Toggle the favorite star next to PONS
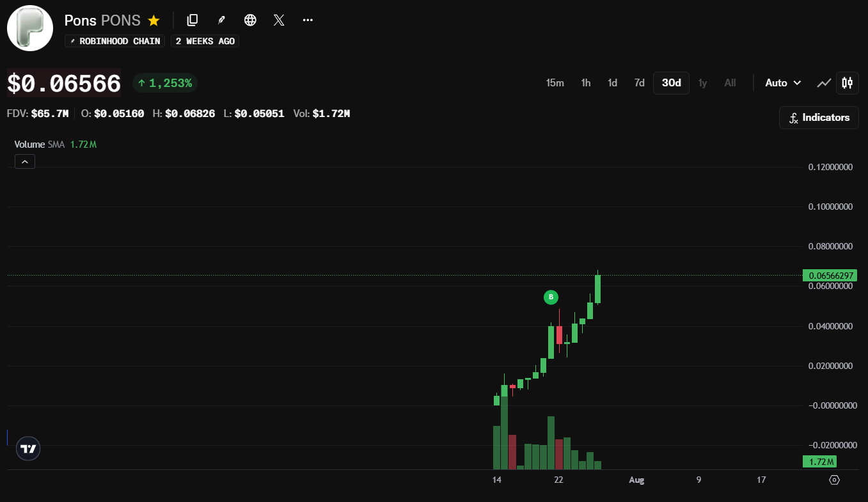 pos(154,20)
